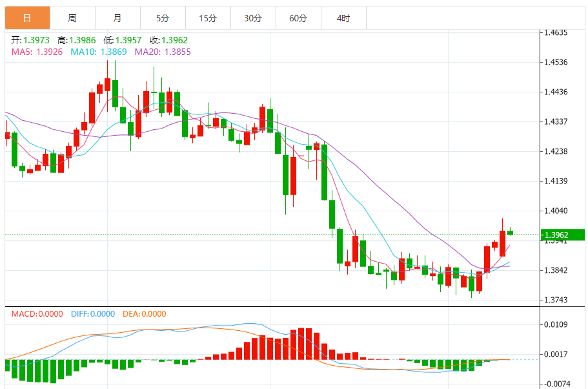Click the 收:1.3962 closing price
Screen dimensions: 588x389
pos(168,40)
